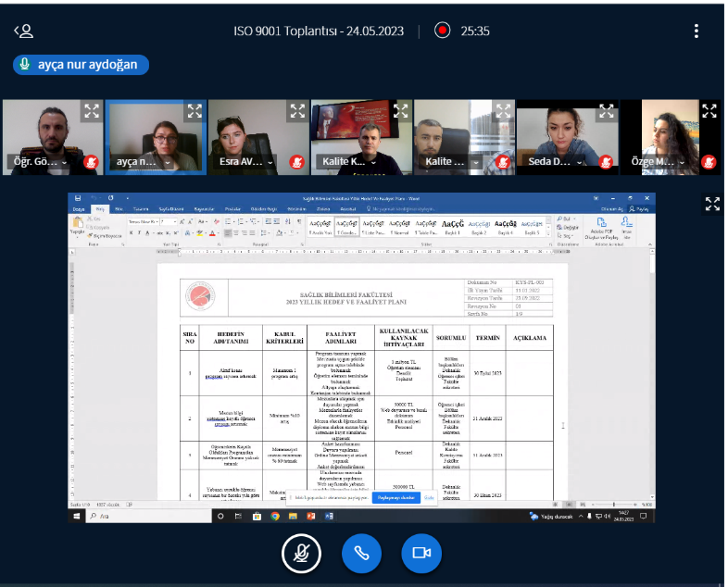Screen dimensions: 728x587
Task: Toggle the camera video button
Action: pos(421,553)
